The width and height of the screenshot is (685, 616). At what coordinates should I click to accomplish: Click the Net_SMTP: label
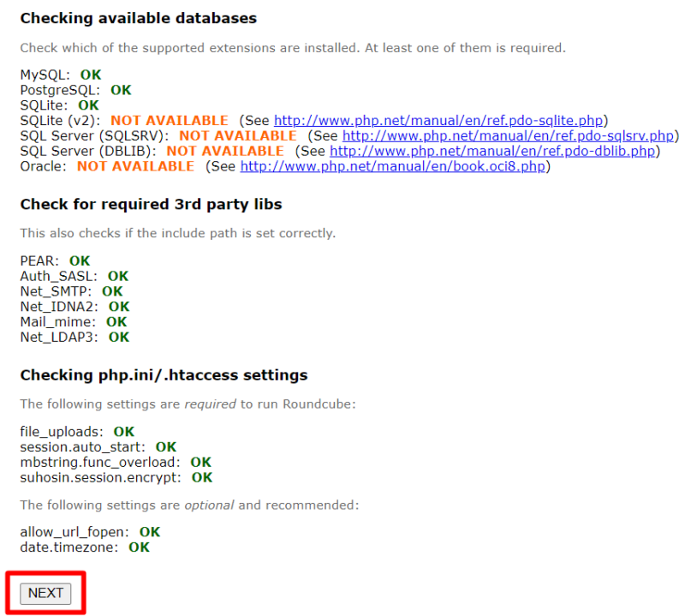tap(56, 291)
